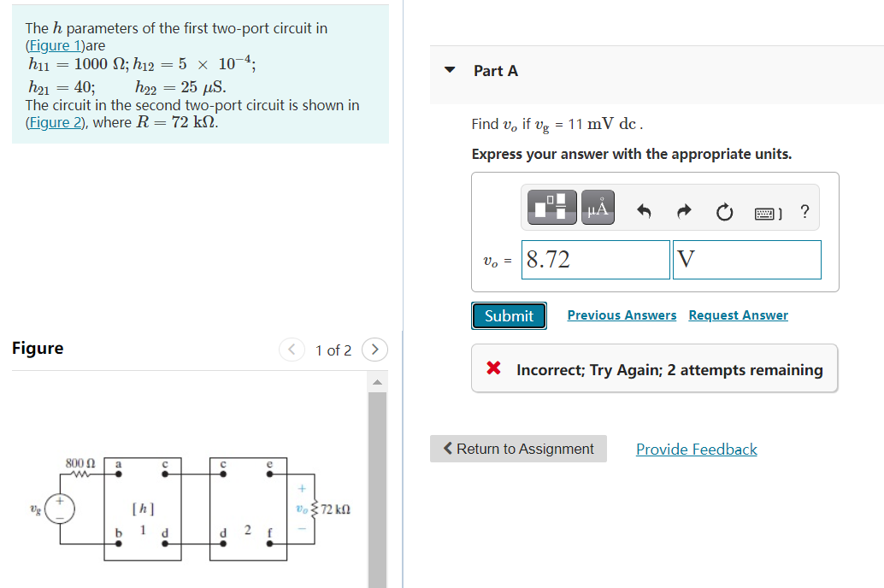Open Figure 2 link
884x588 pixels.
coord(53,122)
